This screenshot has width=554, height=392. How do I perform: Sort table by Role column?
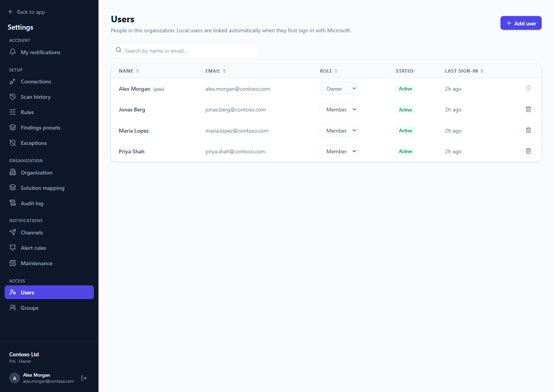(x=329, y=71)
